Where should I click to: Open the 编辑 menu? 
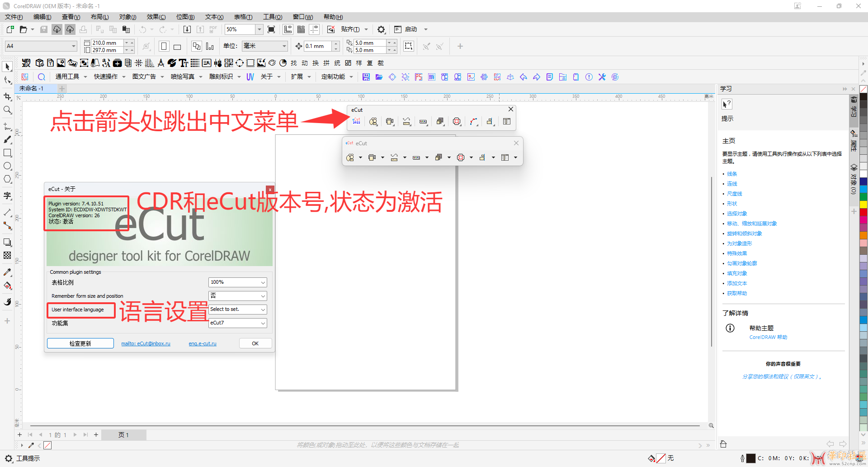(x=42, y=17)
